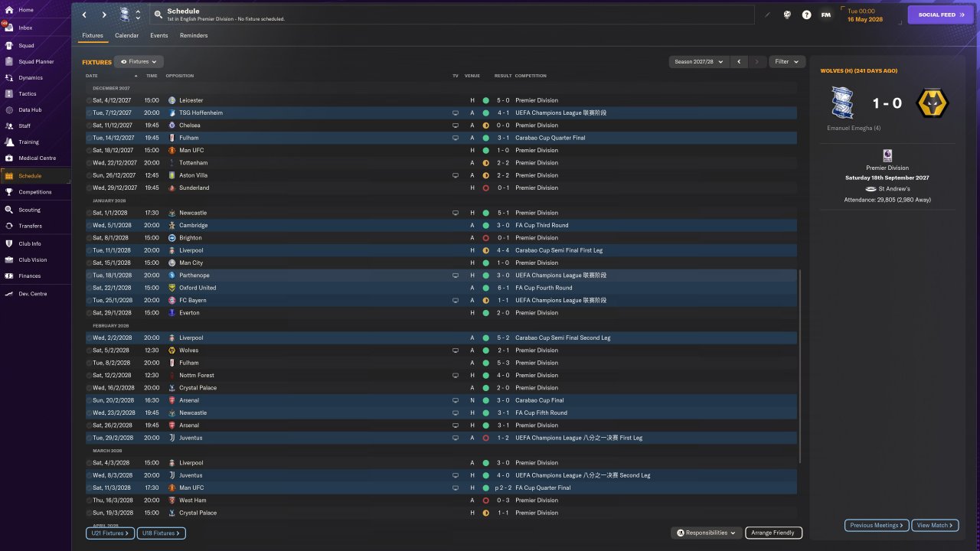
Task: Open the Transfers sidebar icon
Action: coord(8,226)
